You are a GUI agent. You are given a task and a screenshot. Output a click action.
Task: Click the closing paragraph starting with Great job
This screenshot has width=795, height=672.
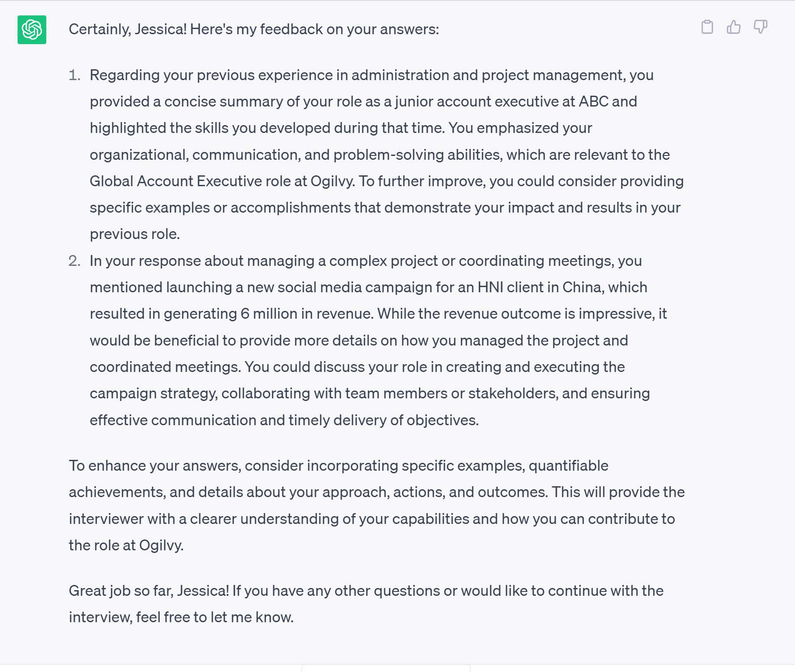[x=366, y=603]
